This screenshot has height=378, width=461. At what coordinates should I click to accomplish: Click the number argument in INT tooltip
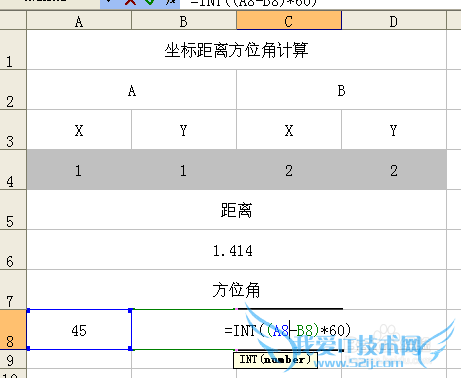coord(284,359)
